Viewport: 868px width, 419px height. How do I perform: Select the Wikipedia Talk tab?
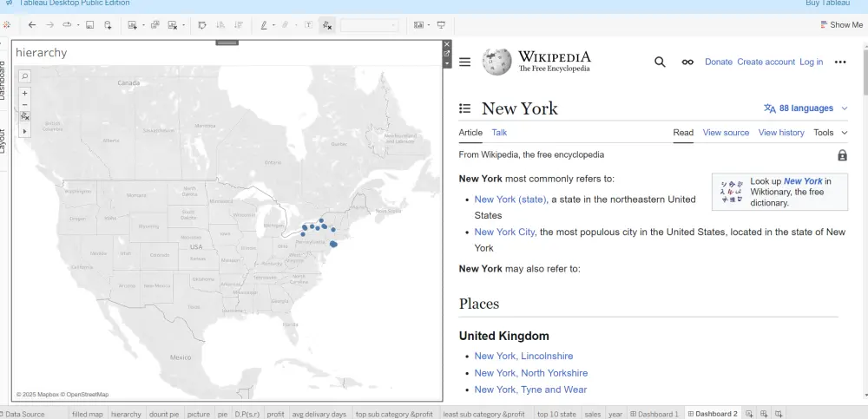(x=499, y=132)
